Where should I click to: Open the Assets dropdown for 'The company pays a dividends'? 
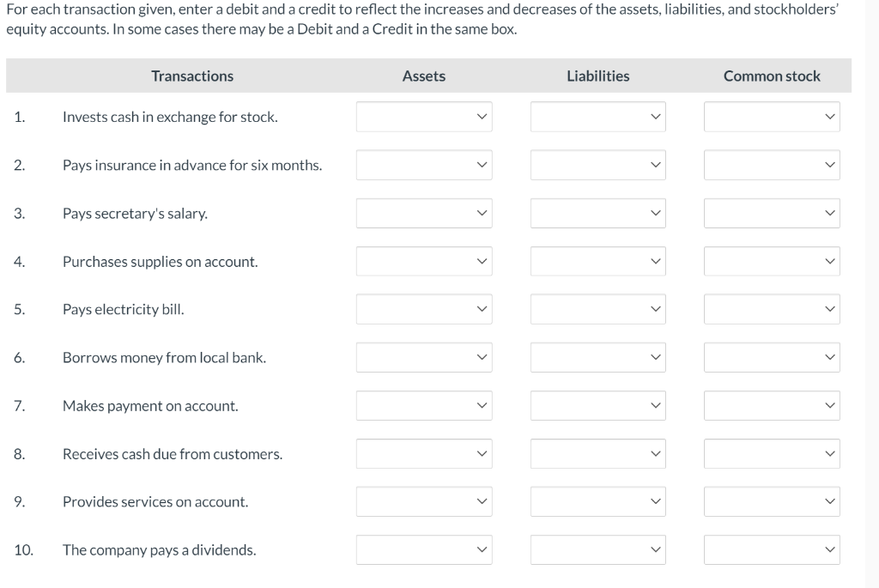[423, 549]
